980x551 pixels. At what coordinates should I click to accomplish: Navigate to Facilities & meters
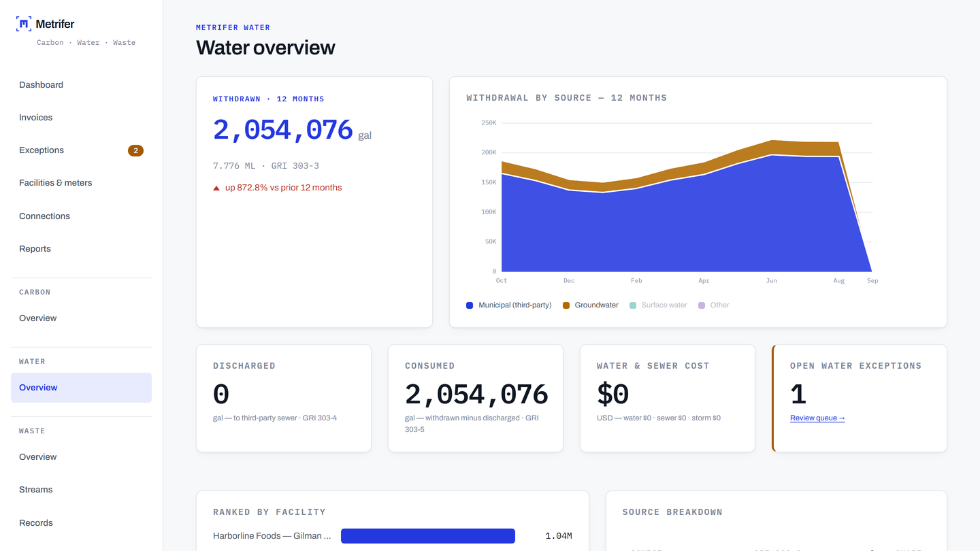[x=81, y=183]
